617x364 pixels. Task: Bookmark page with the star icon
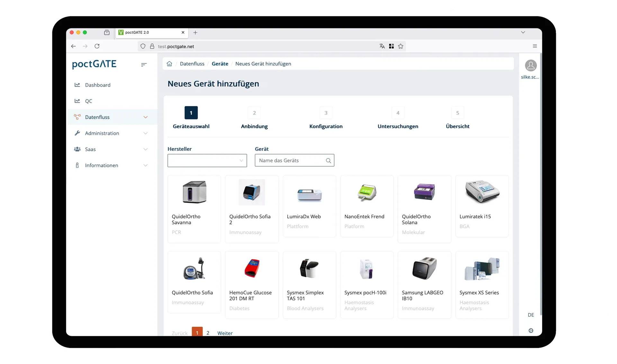point(400,46)
